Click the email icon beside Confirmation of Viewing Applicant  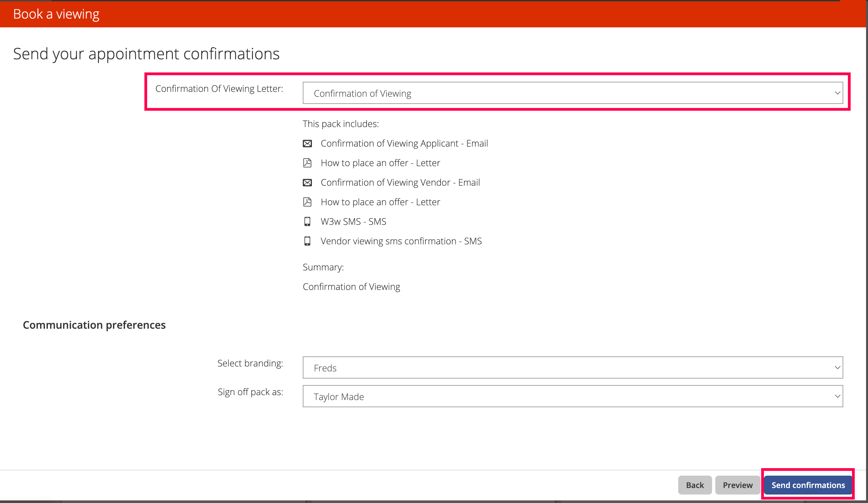pos(307,143)
